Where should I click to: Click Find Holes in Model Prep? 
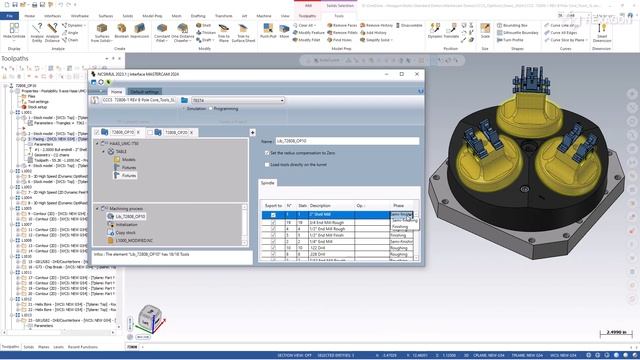(339, 40)
